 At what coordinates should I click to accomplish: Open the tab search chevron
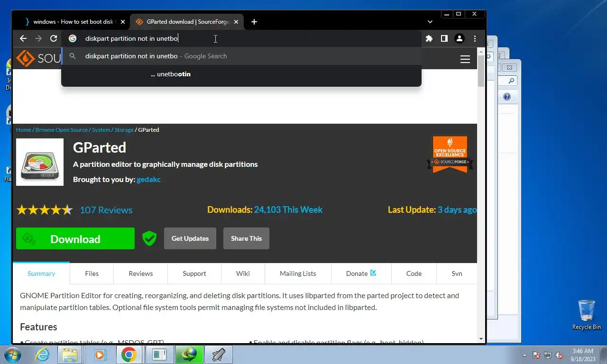tap(430, 22)
